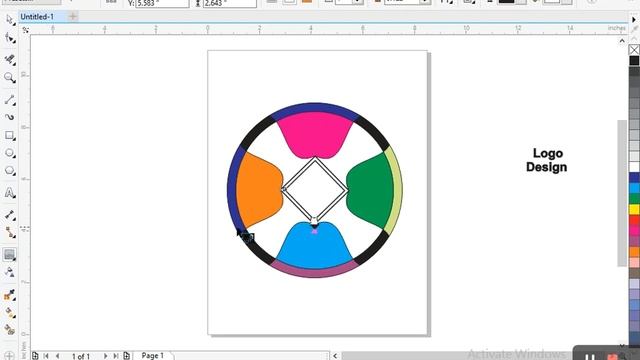Click the vertical scrollbar up arrow
Viewport: 640px width, 360px height.
point(622,41)
